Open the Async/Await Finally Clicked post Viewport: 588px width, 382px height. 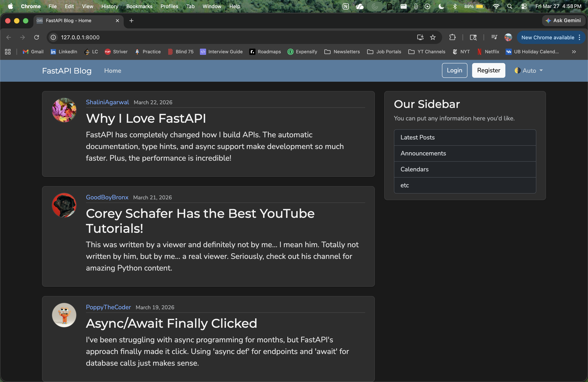click(171, 323)
